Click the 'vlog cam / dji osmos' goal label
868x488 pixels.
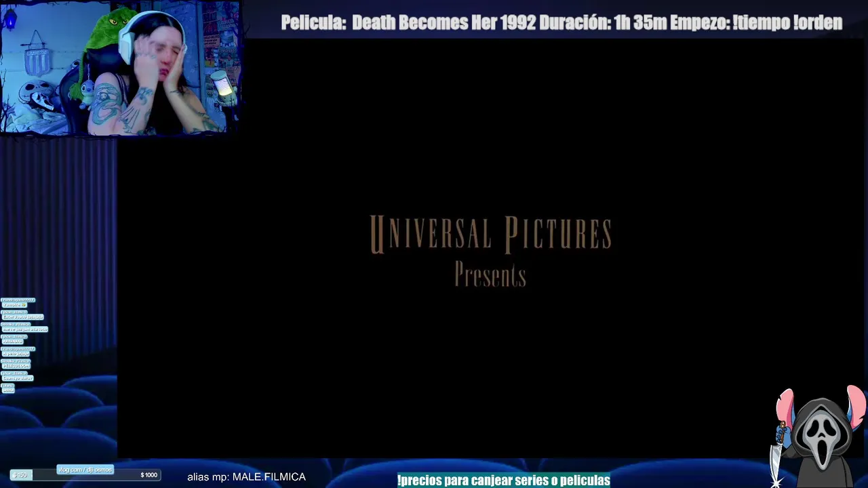85,470
